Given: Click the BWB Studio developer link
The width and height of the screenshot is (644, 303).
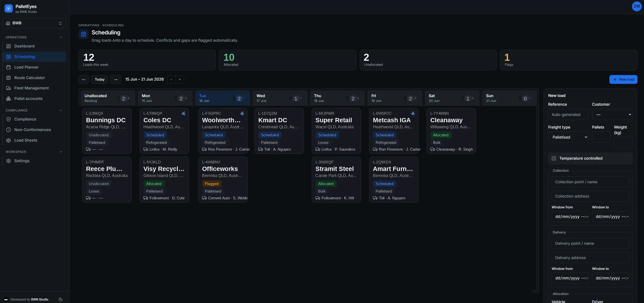Looking at the screenshot, I should point(40,299).
